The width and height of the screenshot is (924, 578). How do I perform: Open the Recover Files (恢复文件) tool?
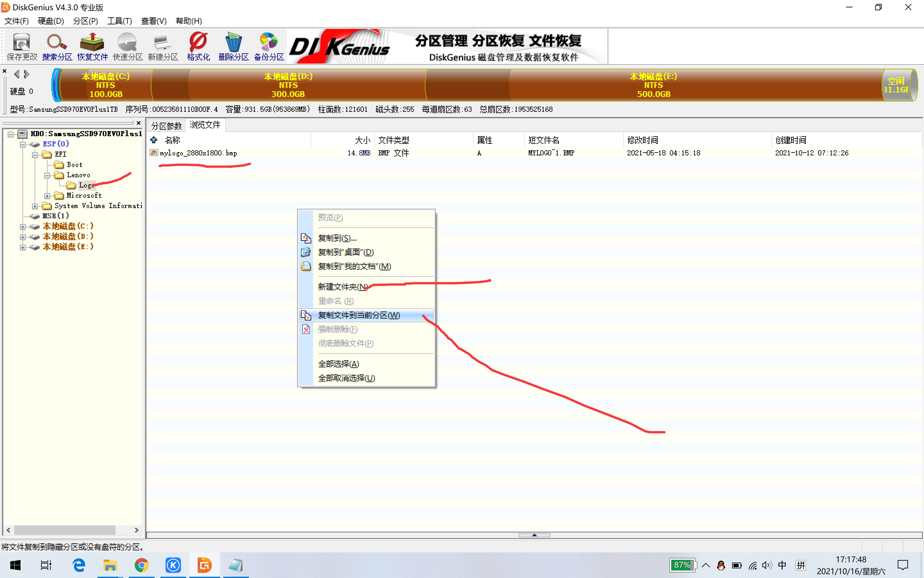coord(92,47)
